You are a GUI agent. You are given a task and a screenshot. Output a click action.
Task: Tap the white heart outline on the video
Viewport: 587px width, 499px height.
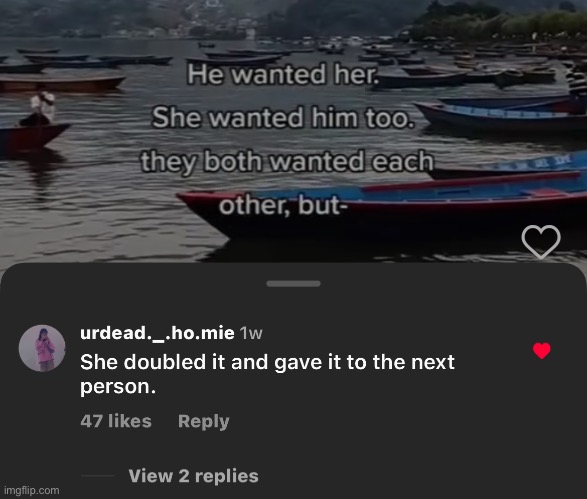[541, 242]
